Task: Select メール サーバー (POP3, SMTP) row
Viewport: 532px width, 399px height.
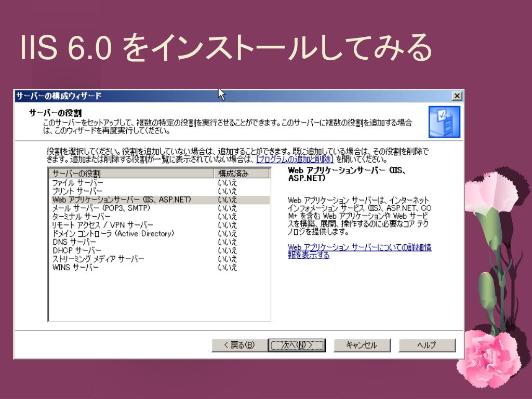Action: [x=160, y=208]
